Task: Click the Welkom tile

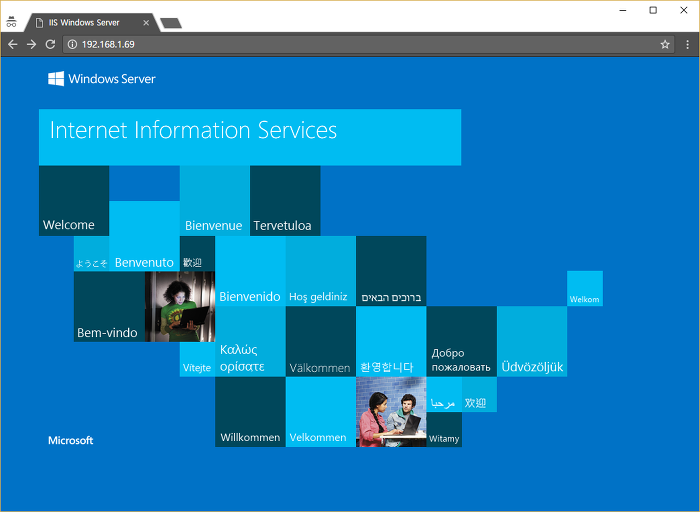Action: pos(585,288)
